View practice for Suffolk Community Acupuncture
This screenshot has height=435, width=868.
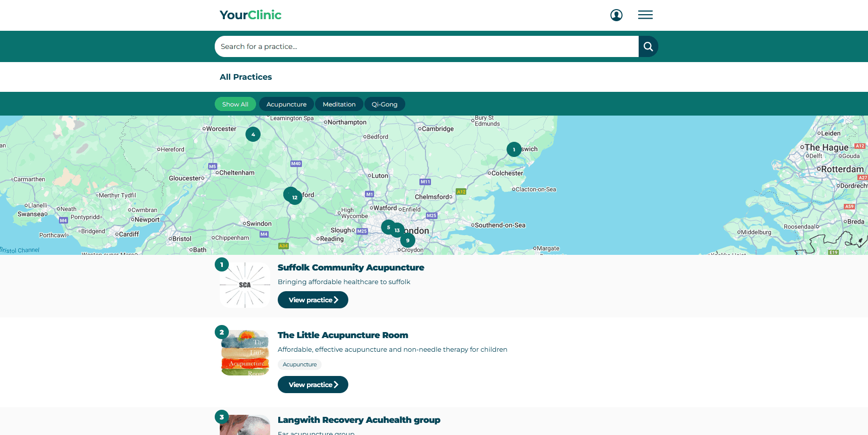(x=313, y=300)
